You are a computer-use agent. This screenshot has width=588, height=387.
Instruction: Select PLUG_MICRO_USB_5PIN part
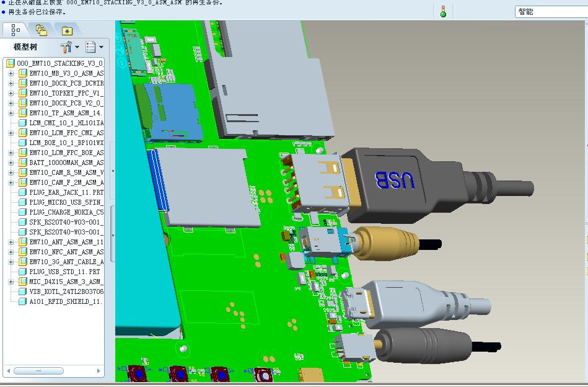pos(66,202)
